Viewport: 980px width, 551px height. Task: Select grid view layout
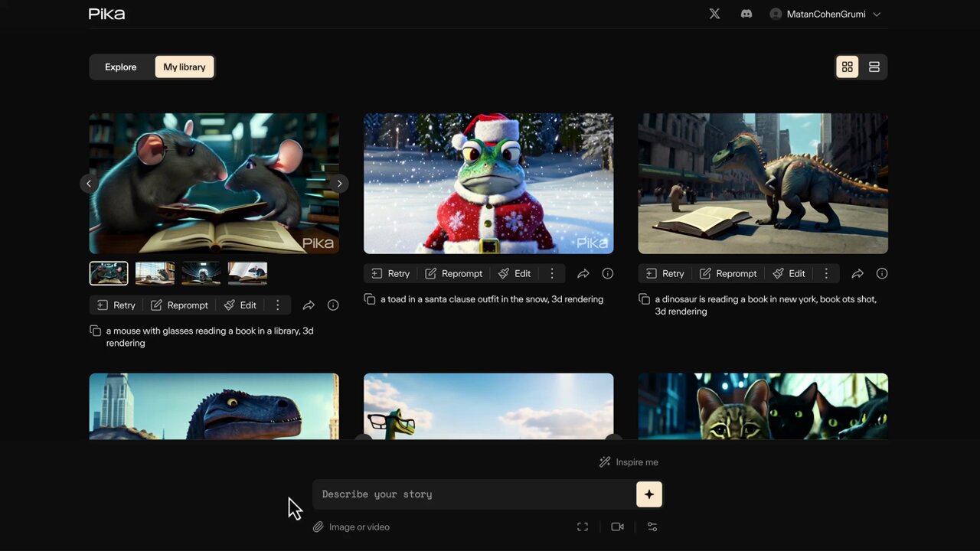(847, 67)
